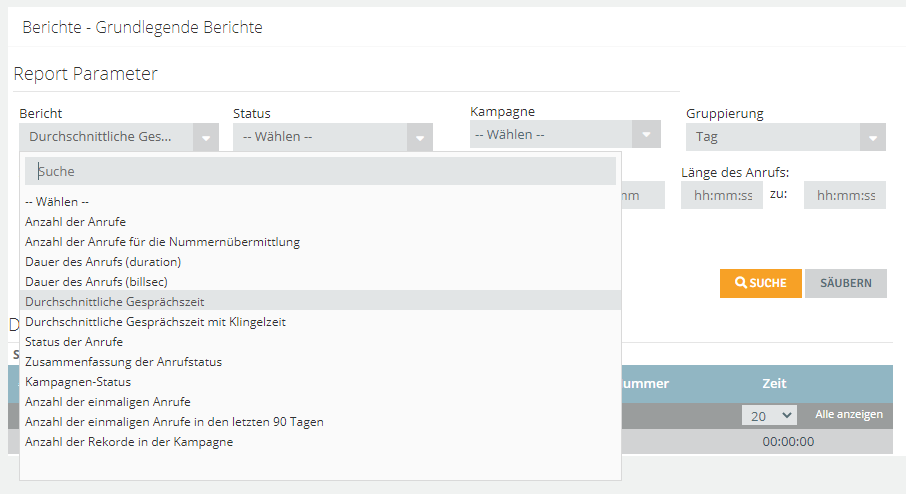Open the Gruppierung dropdown showing Tag
The height and width of the screenshot is (494, 906).
786,138
